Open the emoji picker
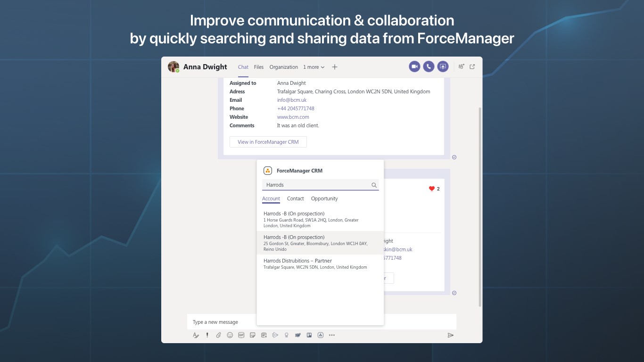This screenshot has height=362, width=644. (x=230, y=335)
